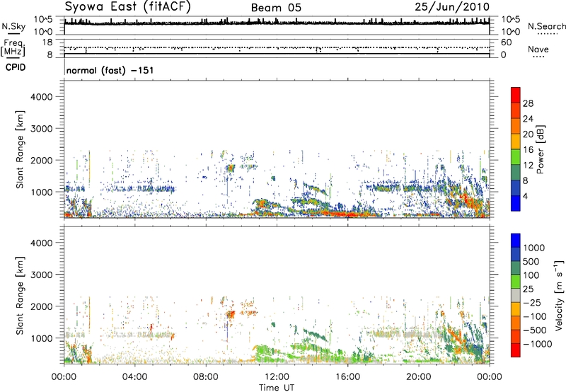566x392 pixels.
Task: Click the "500" label on Velocity colorbar
Action: click(531, 262)
